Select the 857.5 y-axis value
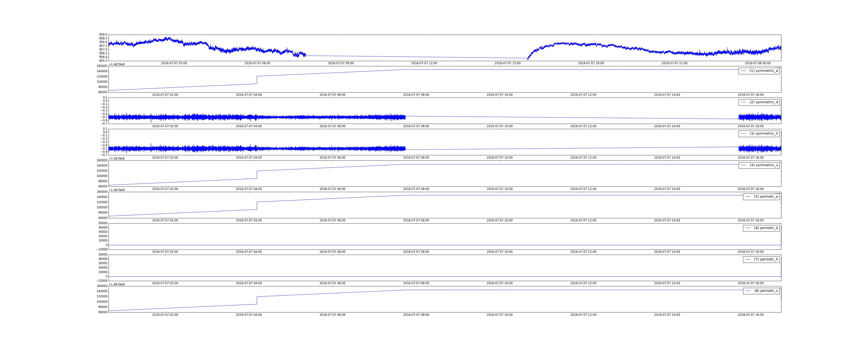The width and height of the screenshot is (868, 347). [x=103, y=46]
